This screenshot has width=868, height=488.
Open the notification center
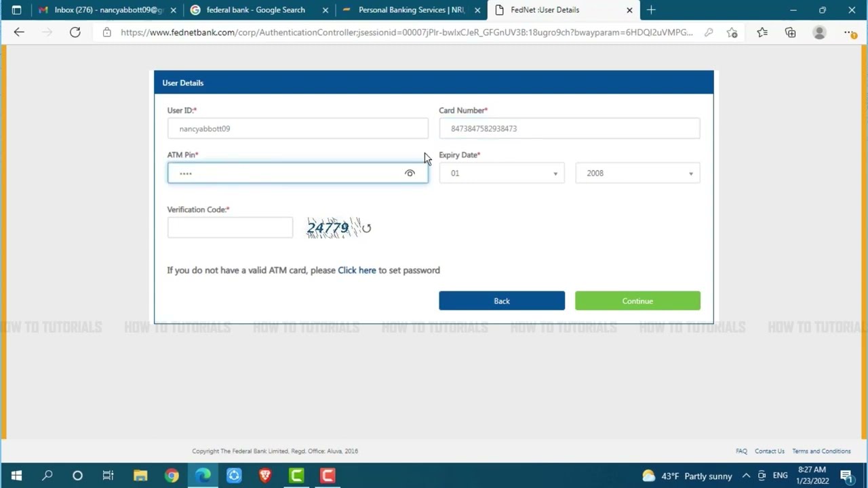(x=846, y=476)
